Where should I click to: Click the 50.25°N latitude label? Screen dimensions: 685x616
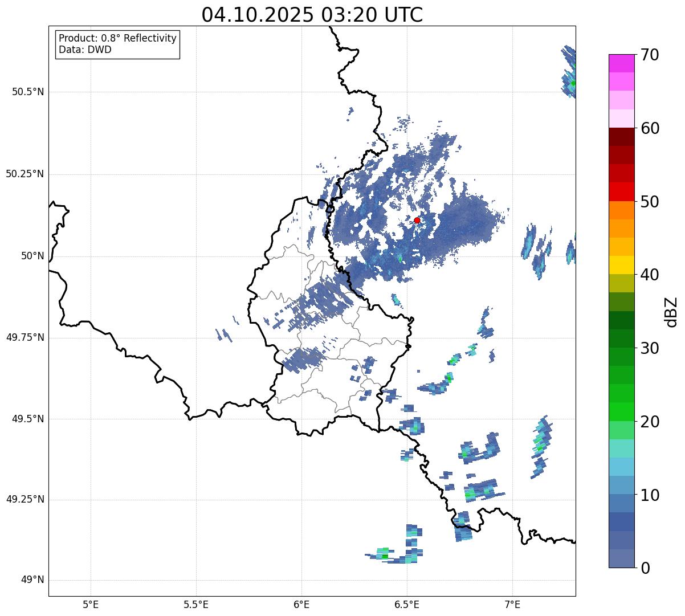(25, 174)
